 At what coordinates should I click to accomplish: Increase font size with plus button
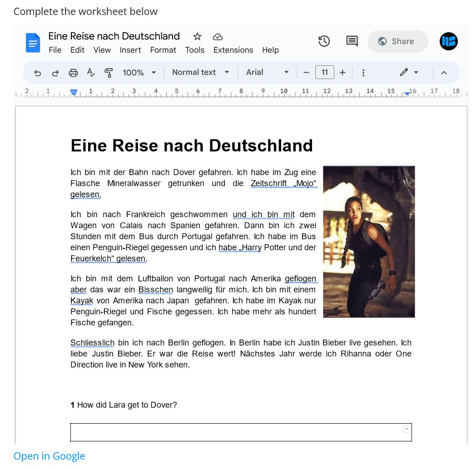342,73
